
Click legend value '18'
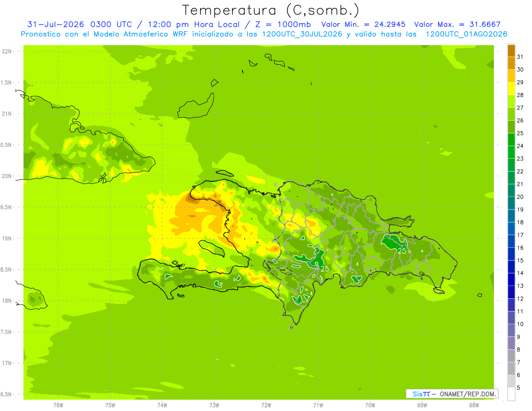pos(520,222)
